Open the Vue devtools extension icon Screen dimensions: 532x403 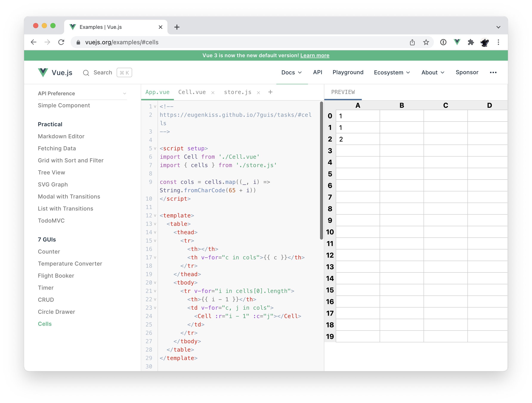click(457, 42)
